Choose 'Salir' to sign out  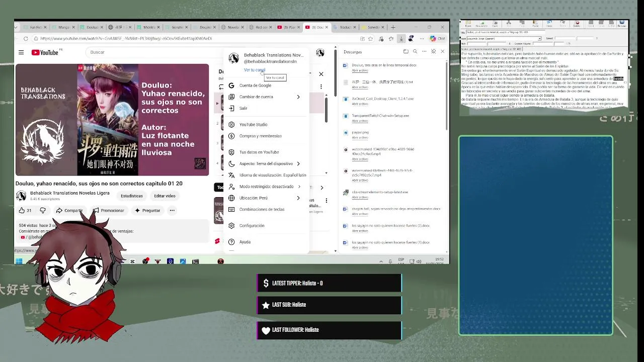coord(244,108)
